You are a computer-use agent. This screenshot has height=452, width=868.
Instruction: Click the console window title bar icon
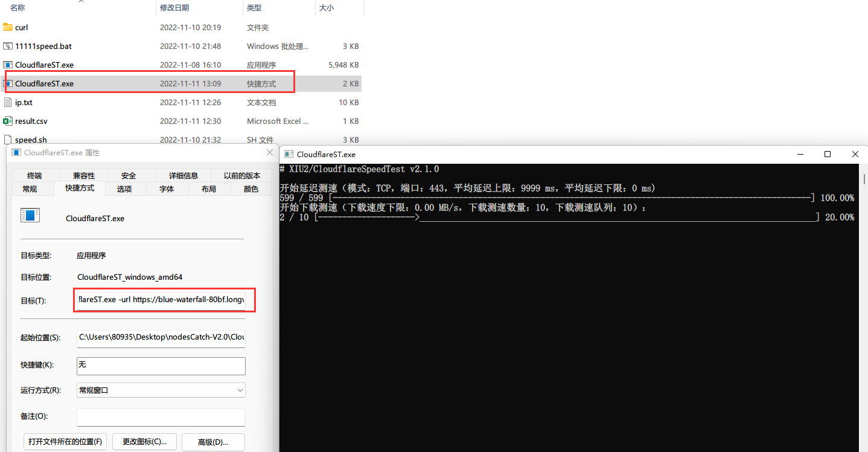point(287,154)
